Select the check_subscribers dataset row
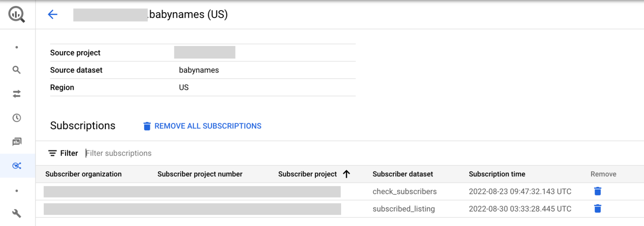The width and height of the screenshot is (644, 226). pos(404,191)
